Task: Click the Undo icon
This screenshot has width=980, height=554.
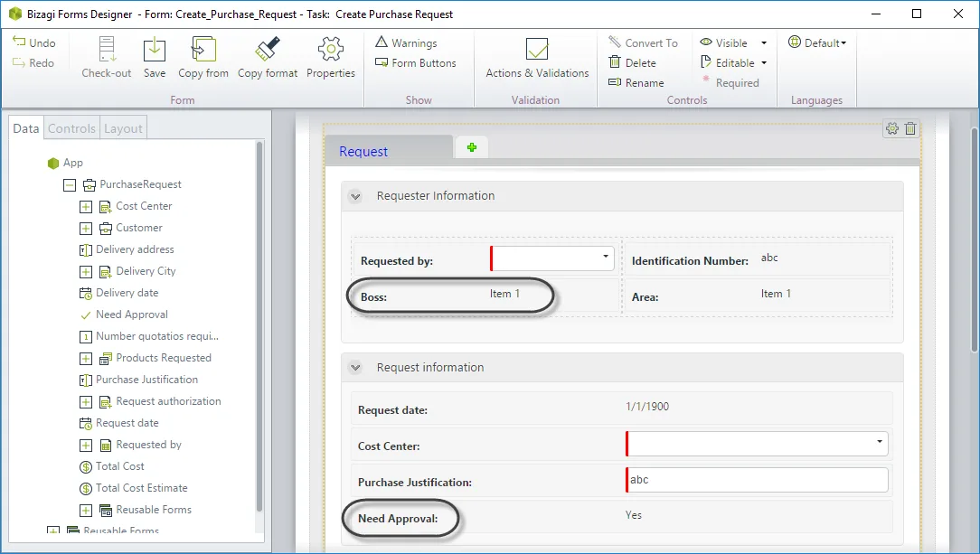Action: [x=19, y=42]
